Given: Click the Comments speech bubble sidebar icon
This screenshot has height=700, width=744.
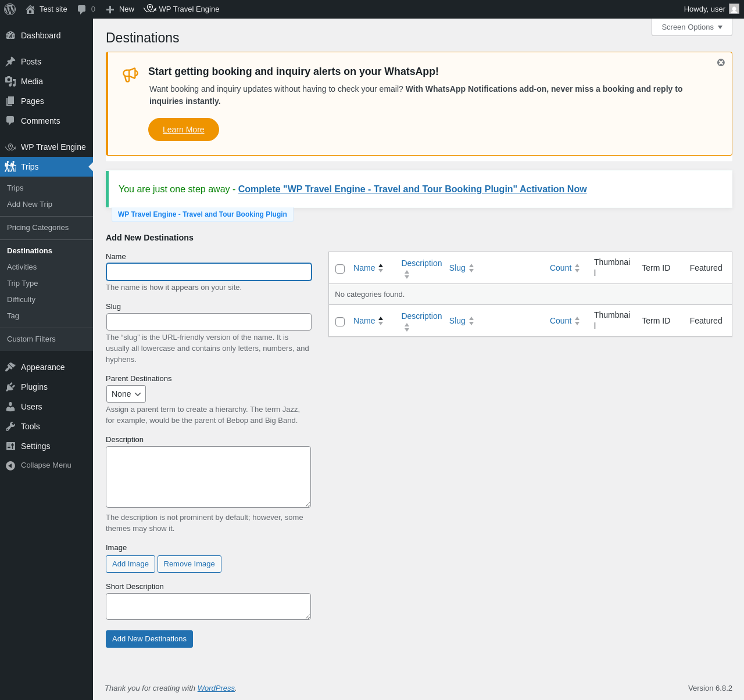Looking at the screenshot, I should [x=10, y=121].
